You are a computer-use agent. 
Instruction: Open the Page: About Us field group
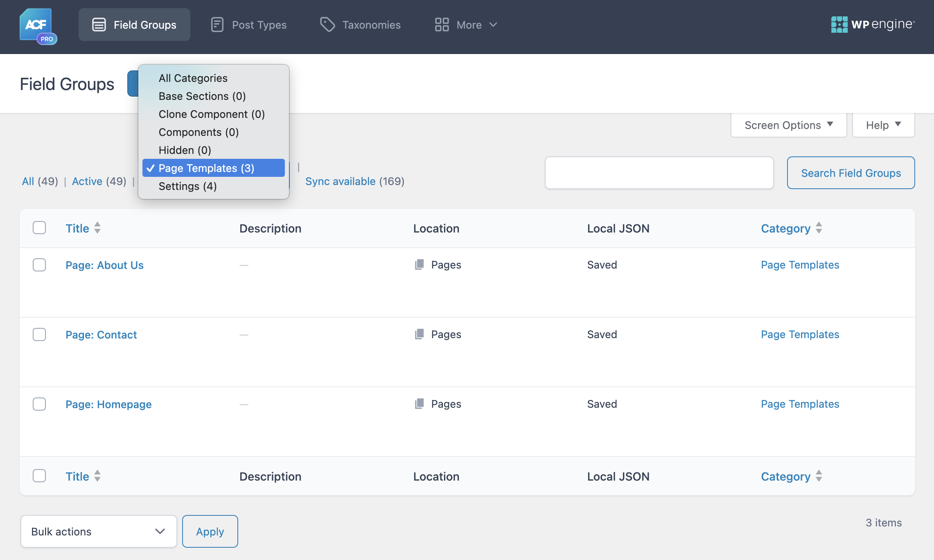(104, 265)
